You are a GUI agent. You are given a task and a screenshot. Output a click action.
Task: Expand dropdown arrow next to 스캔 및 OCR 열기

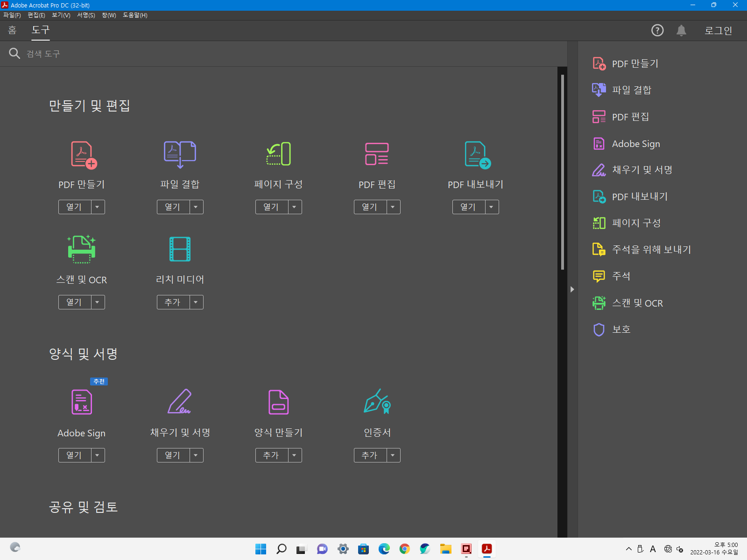(x=98, y=302)
